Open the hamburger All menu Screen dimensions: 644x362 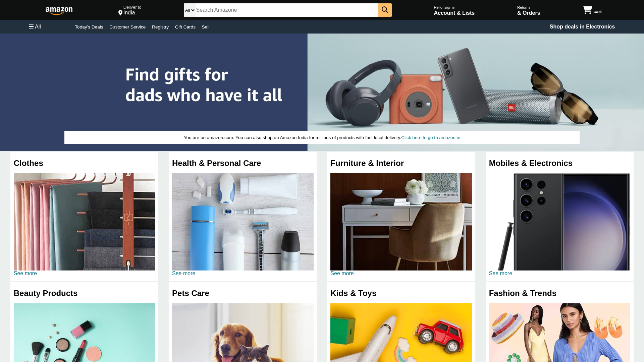pyautogui.click(x=35, y=26)
